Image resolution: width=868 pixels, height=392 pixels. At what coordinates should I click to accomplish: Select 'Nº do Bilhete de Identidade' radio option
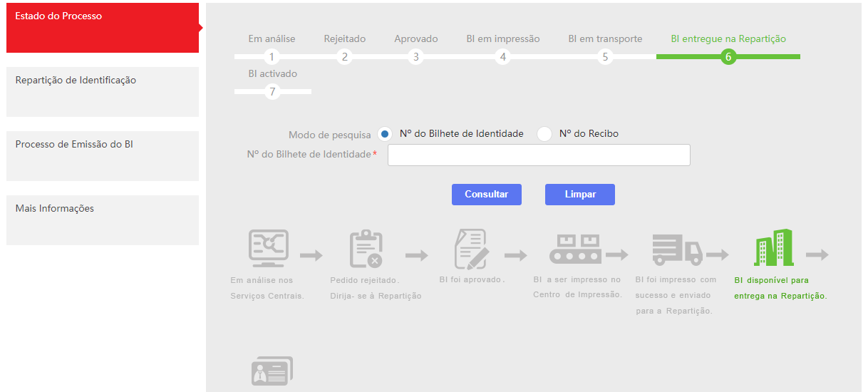pos(385,134)
